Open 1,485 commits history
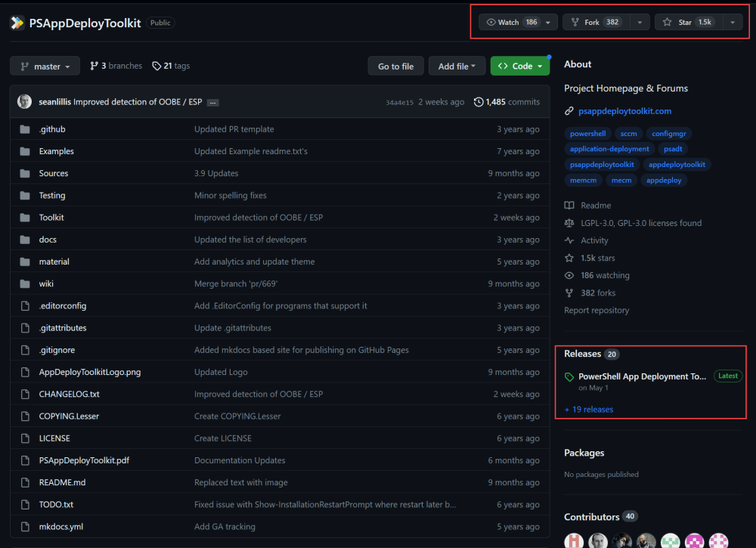Image resolution: width=756 pixels, height=548 pixels. [507, 102]
